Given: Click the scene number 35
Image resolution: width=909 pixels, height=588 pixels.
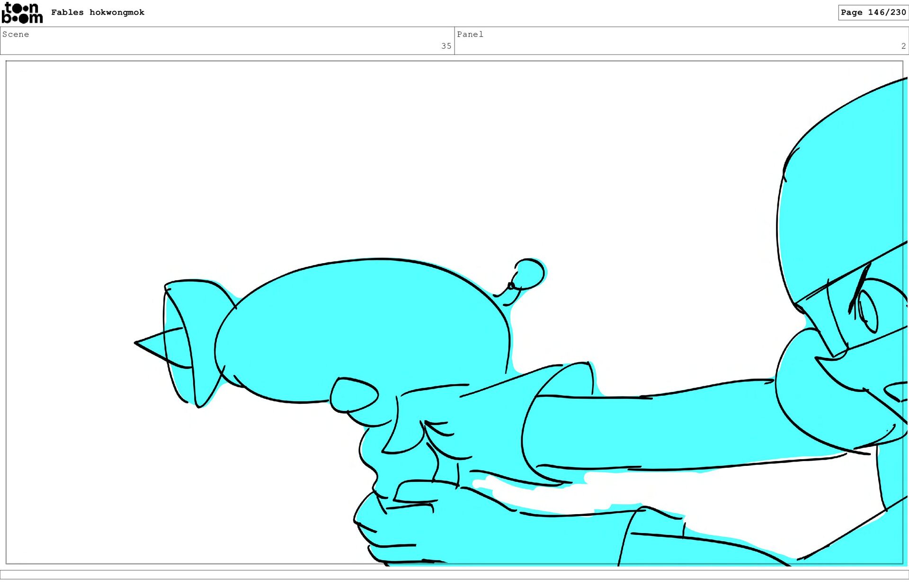Looking at the screenshot, I should coord(446,46).
